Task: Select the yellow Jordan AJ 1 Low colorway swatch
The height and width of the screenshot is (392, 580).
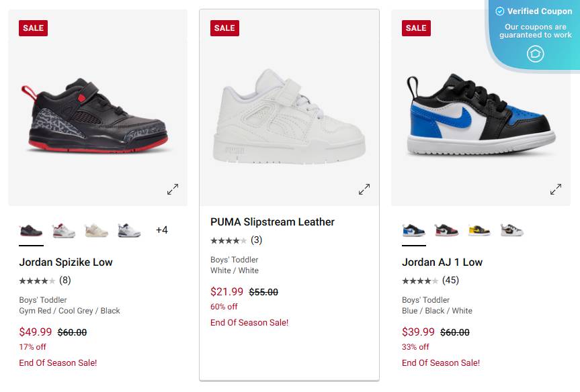Action: [x=478, y=230]
